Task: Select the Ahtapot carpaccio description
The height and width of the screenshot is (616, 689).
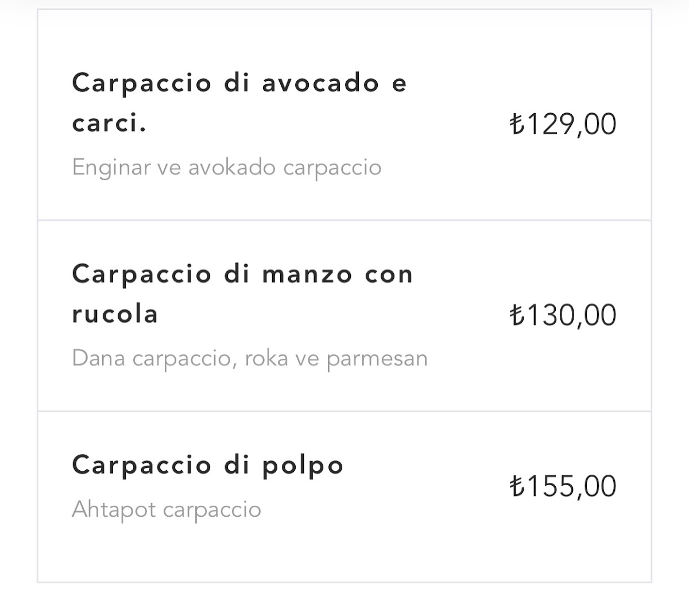Action: click(x=167, y=510)
